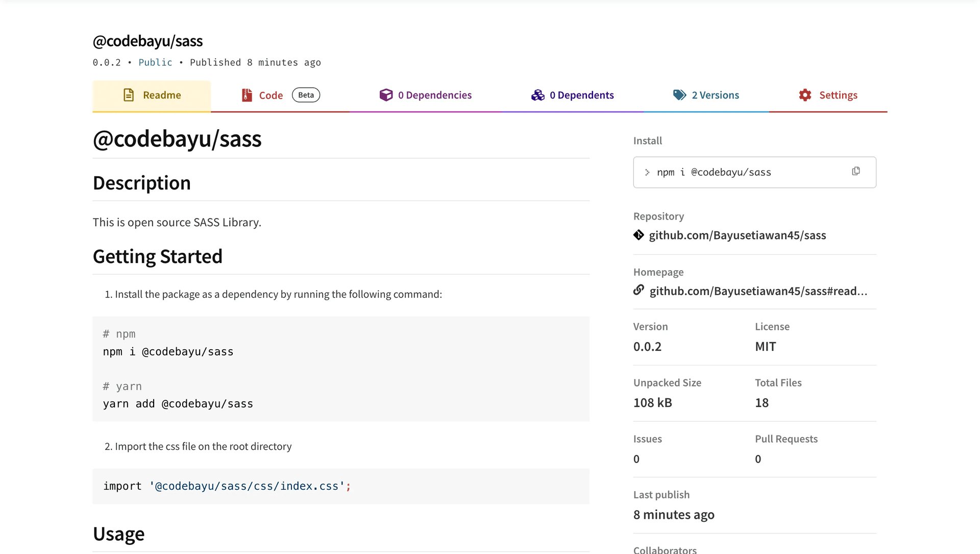Open the 0 Dependents tab
980x554 pixels.
tap(573, 95)
